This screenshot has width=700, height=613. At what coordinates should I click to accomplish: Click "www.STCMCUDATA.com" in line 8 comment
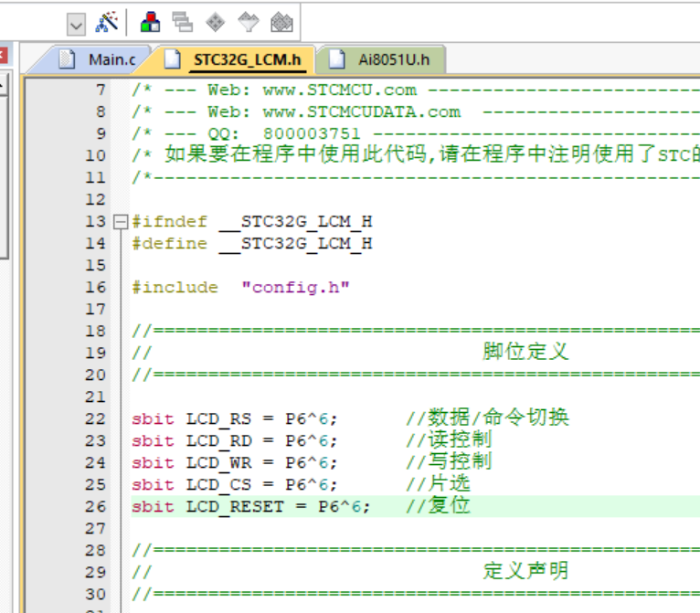362,112
